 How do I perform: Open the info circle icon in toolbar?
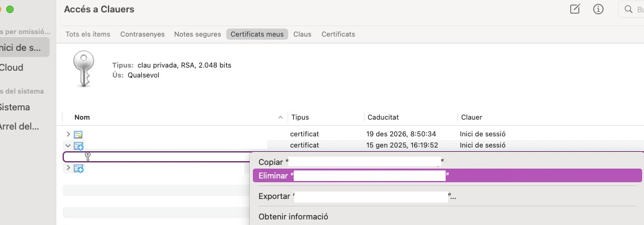[598, 9]
